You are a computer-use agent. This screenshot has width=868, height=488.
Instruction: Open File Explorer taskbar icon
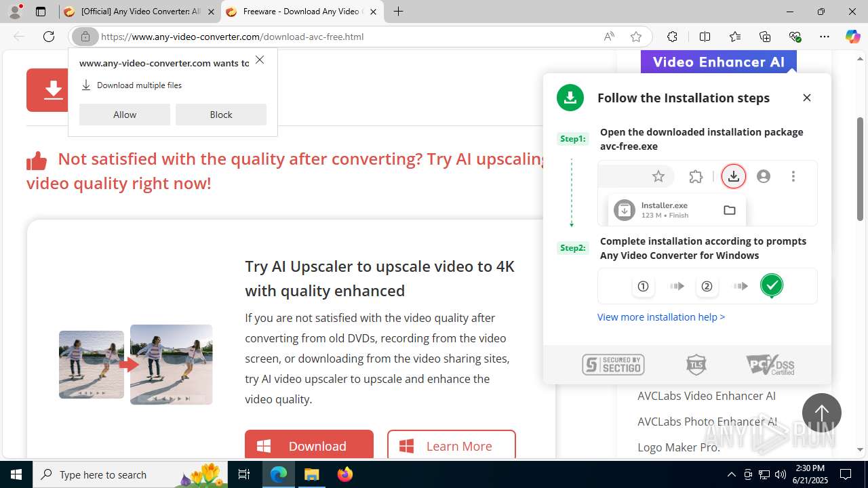tap(311, 474)
